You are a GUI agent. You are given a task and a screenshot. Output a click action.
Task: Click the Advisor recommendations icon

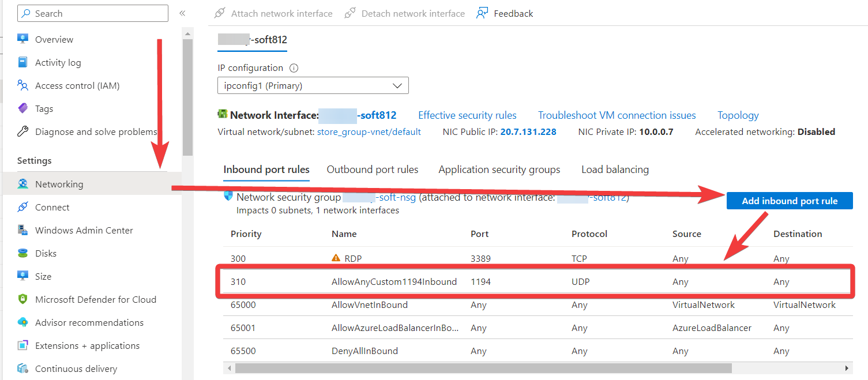(22, 322)
